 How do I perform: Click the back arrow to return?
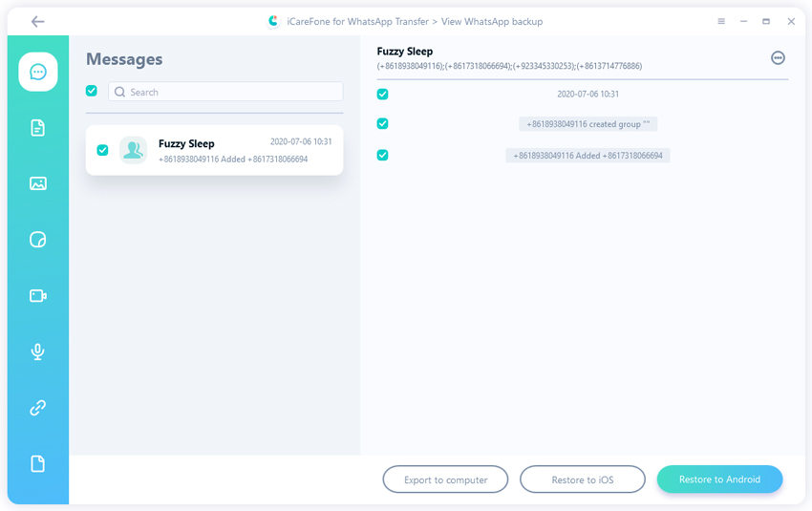pos(37,21)
